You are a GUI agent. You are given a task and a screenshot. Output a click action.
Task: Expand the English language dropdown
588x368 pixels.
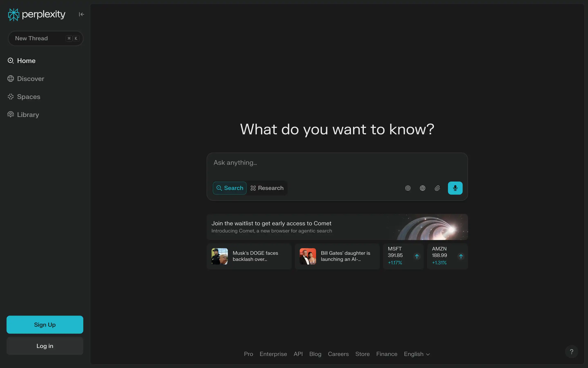[x=417, y=354]
